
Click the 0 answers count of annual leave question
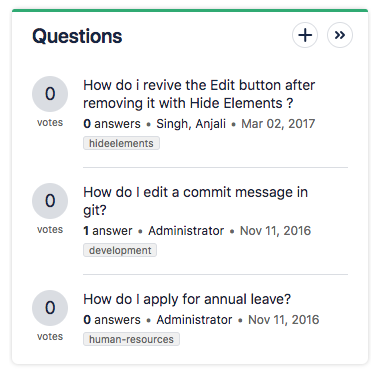tap(112, 320)
